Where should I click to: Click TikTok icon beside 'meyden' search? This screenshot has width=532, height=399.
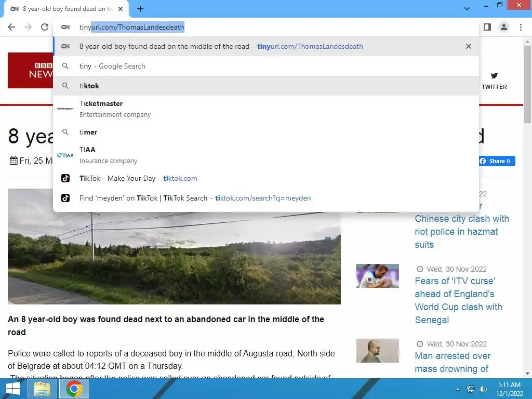pyautogui.click(x=65, y=198)
